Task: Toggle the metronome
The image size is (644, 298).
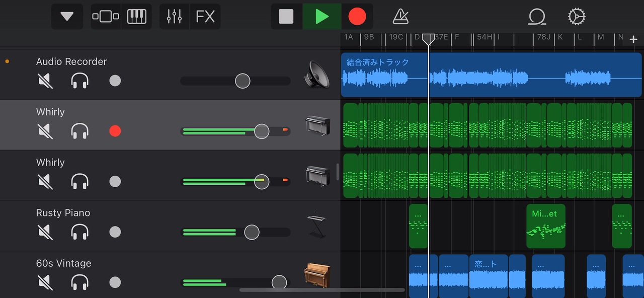Action: [x=400, y=17]
